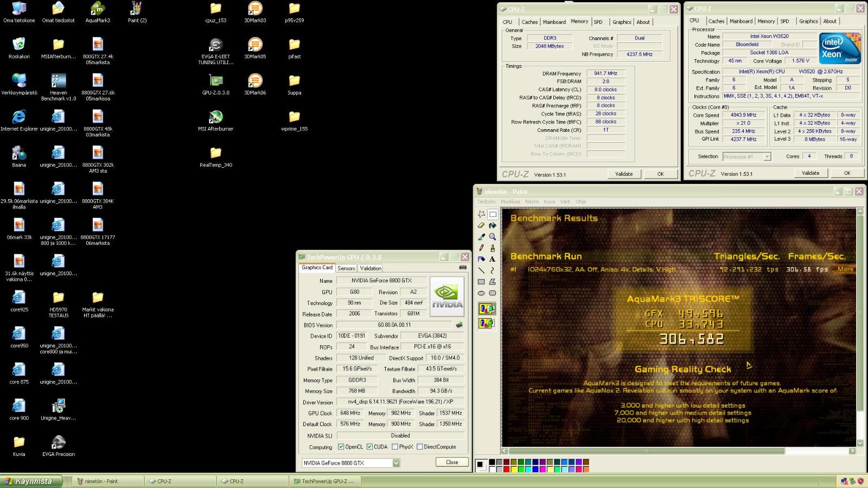Open Caches tab in CPU-Z memory window
Screen dimensions: 868x488
tap(530, 22)
